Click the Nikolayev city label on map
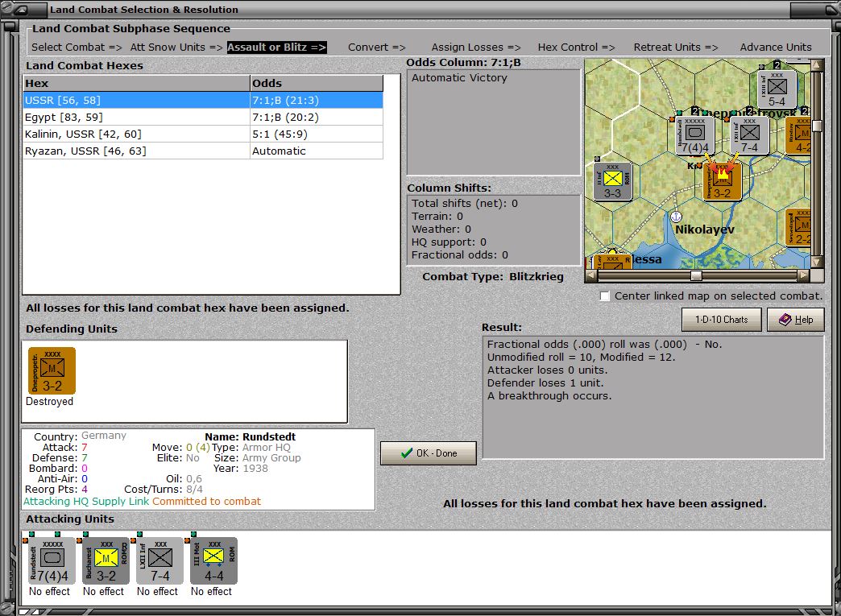 coord(705,229)
